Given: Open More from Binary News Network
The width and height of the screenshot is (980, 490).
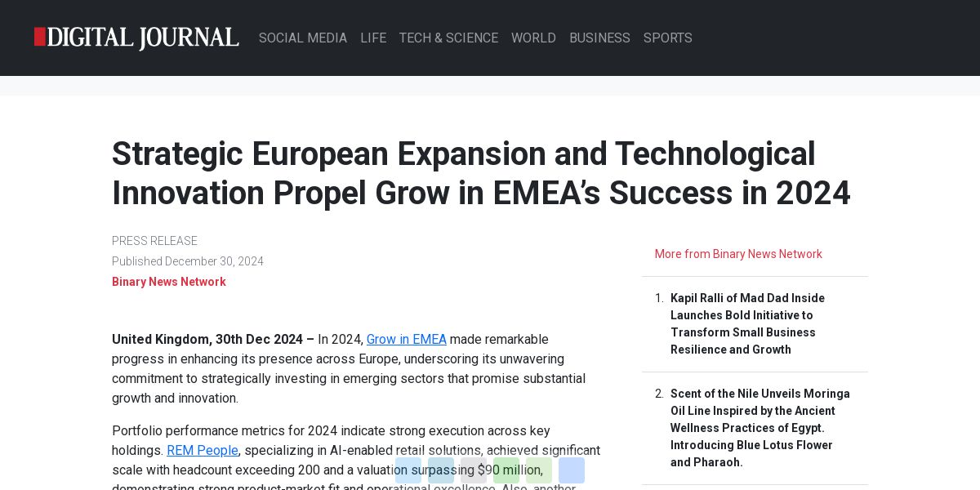Looking at the screenshot, I should 738,254.
